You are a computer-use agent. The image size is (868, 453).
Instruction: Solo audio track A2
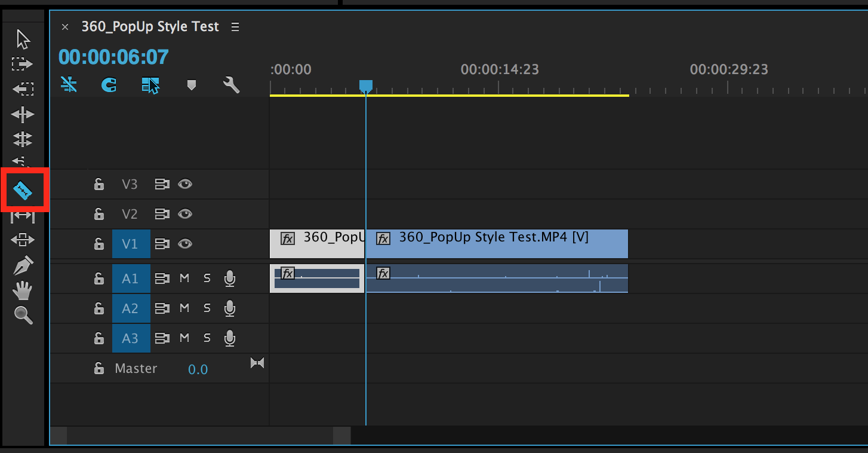(x=207, y=308)
